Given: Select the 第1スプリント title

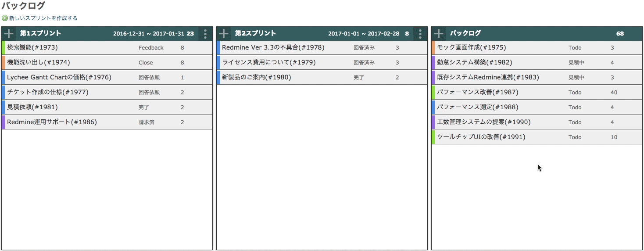Looking at the screenshot, I should 40,33.
